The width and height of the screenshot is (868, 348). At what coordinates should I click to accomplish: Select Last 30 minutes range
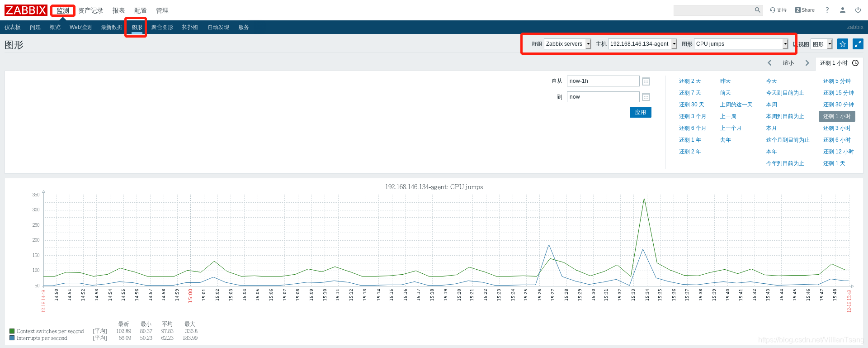pyautogui.click(x=839, y=105)
